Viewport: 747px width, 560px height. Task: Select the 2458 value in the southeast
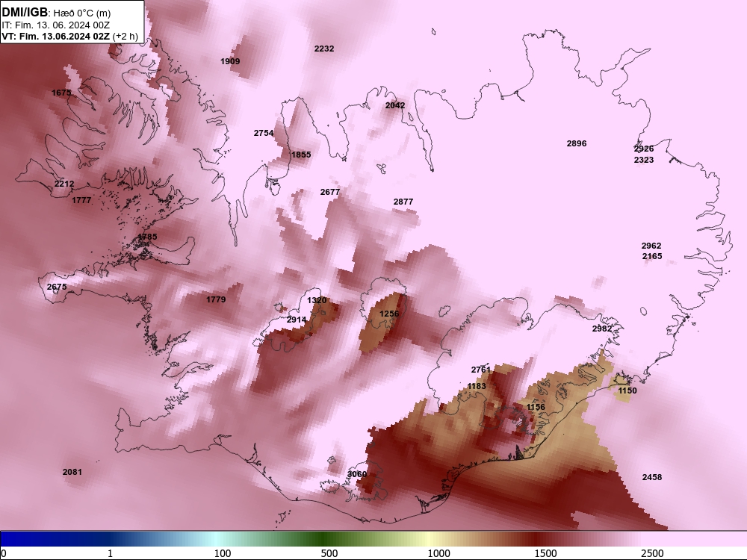pos(652,477)
